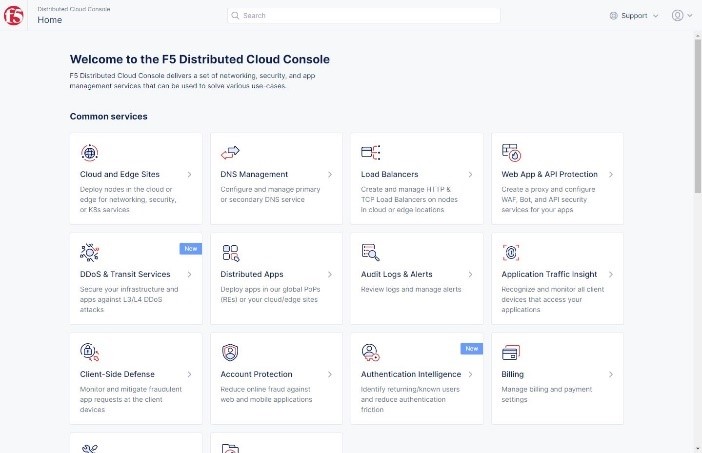
Task: Click the Web App & API Protection icon
Action: click(511, 153)
